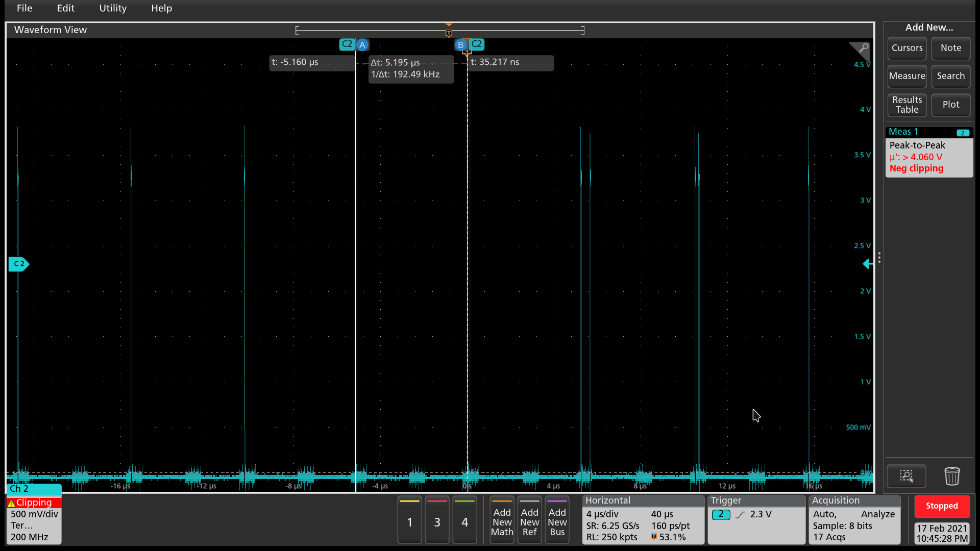980x551 pixels.
Task: Open the Acquisition settings badge
Action: 855,520
